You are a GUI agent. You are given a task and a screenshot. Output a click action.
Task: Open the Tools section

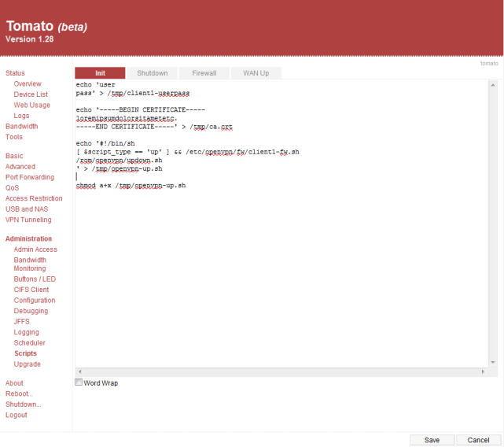[x=14, y=137]
